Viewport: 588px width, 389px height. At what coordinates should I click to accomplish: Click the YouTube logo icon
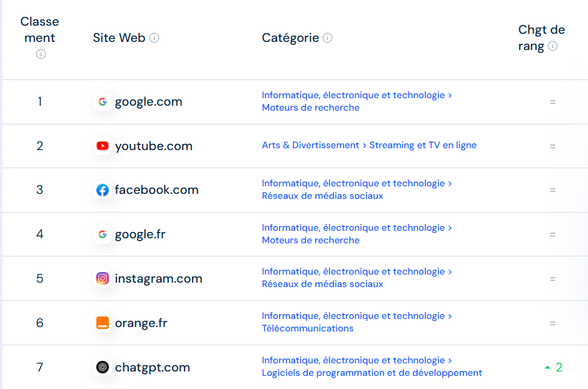click(x=103, y=146)
